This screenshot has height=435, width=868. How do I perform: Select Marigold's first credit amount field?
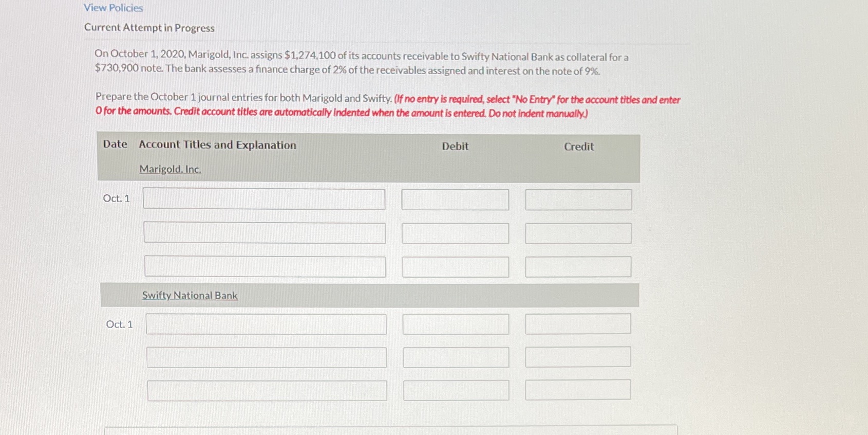(577, 200)
